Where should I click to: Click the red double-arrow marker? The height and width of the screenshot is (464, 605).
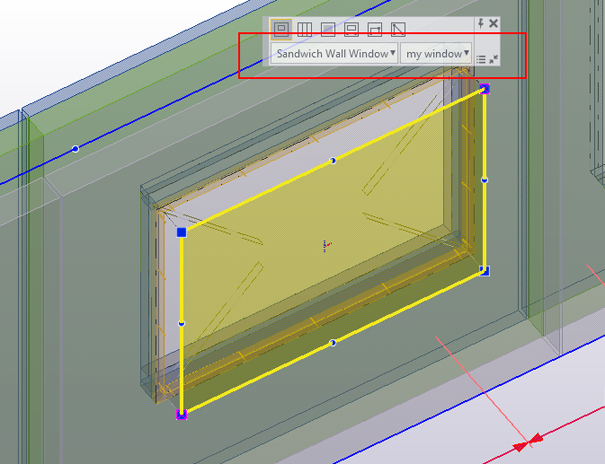pyautogui.click(x=527, y=443)
